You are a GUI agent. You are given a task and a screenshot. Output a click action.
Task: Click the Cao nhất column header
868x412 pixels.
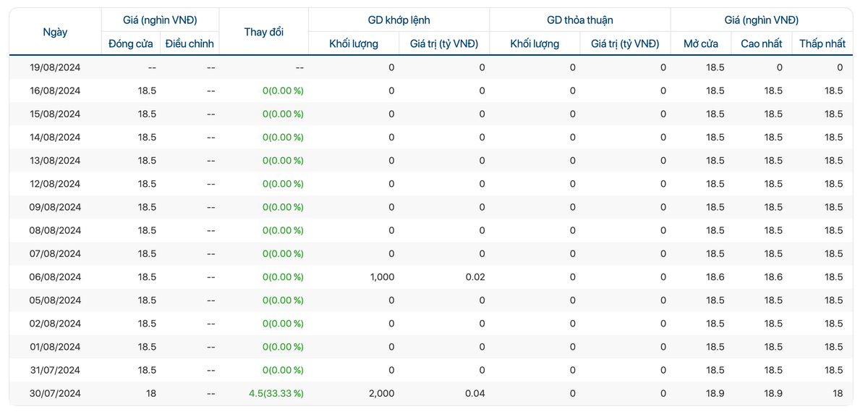pyautogui.click(x=761, y=43)
